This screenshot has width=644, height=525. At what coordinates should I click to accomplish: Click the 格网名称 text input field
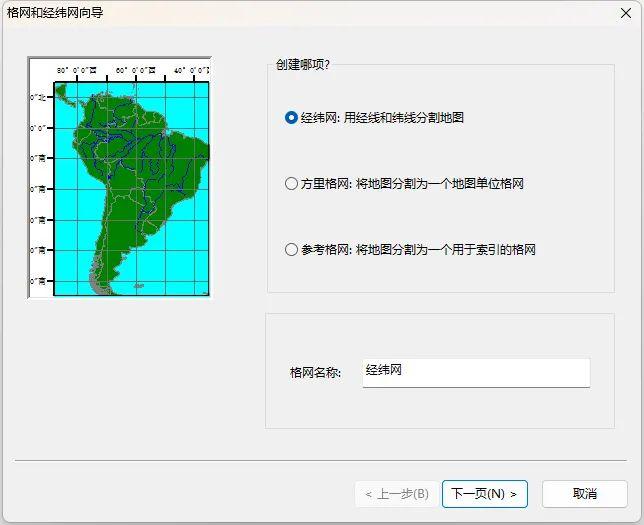pyautogui.click(x=476, y=373)
